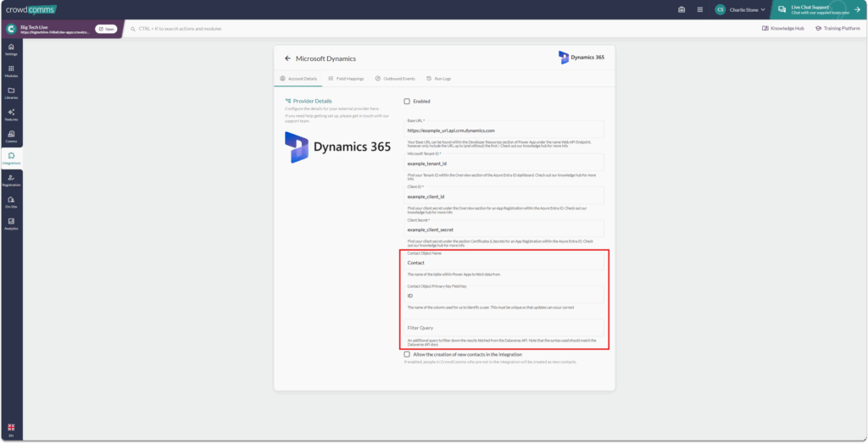This screenshot has width=868, height=443.
Task: Tick the Enabled checkbox
Action: coord(407,102)
